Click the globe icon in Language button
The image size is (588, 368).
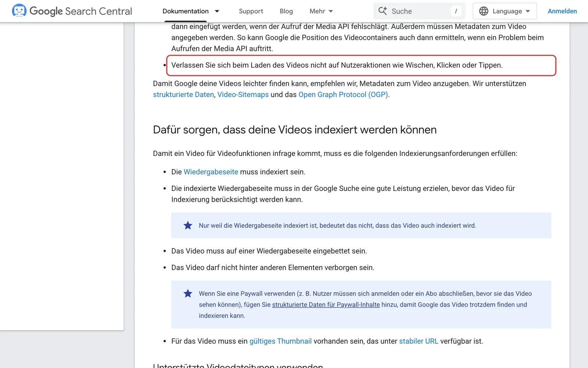484,11
